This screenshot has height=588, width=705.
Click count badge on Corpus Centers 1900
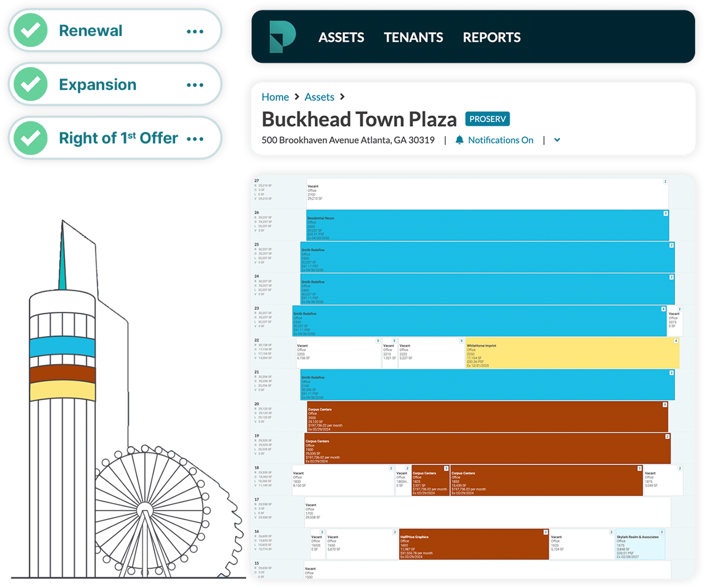click(667, 436)
